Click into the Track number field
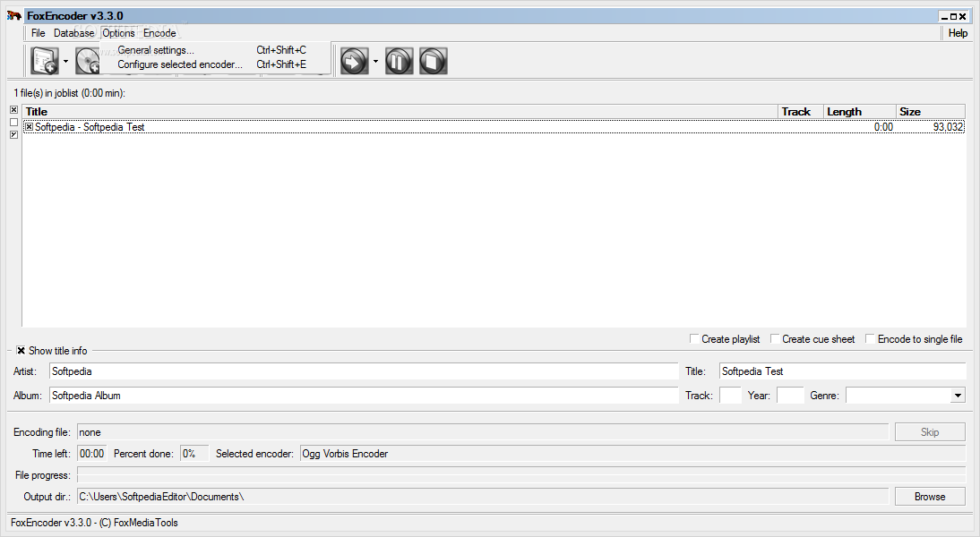 tap(730, 396)
